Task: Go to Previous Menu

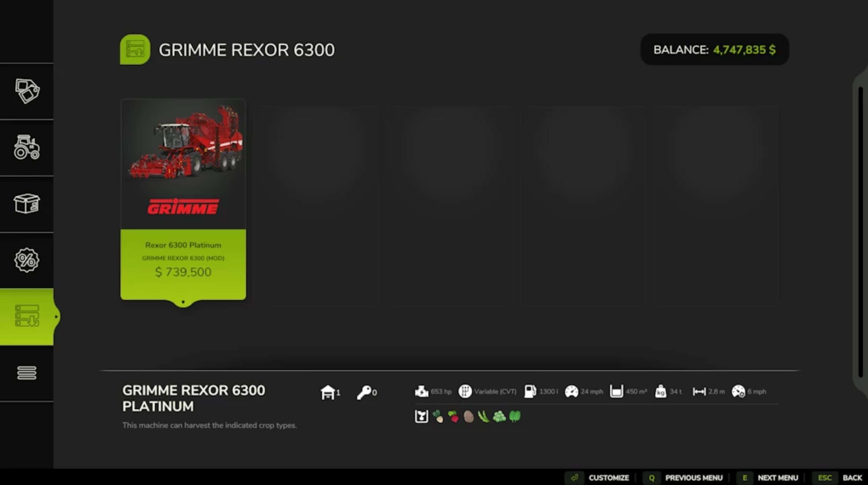Action: tap(693, 478)
